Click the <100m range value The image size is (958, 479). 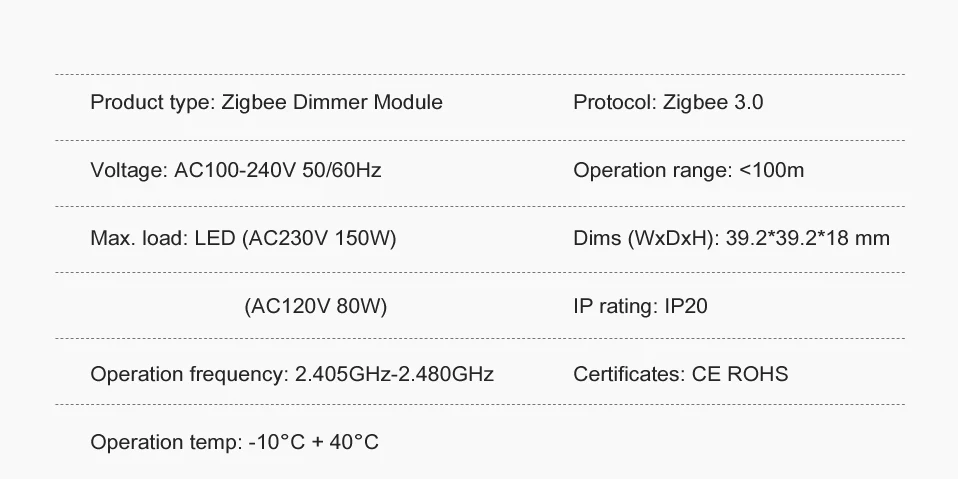point(772,170)
